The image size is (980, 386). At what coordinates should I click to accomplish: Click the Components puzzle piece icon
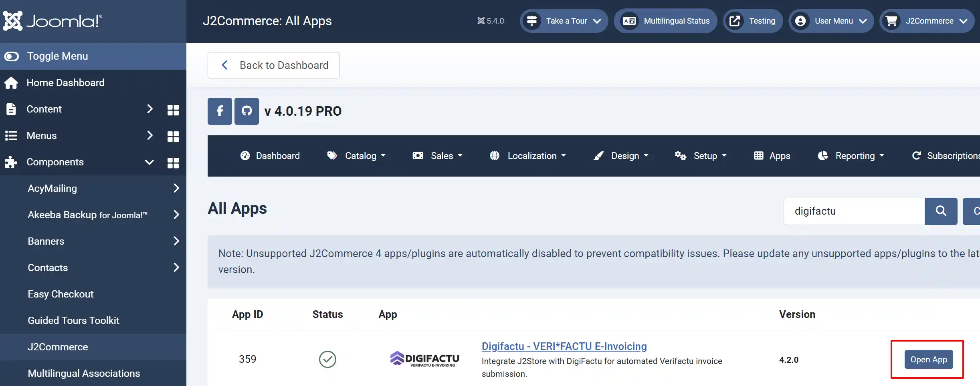click(x=11, y=162)
